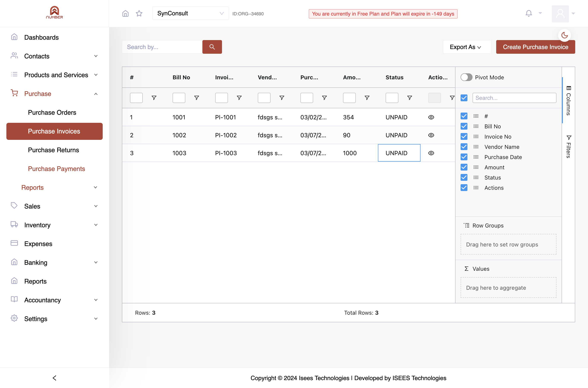The width and height of the screenshot is (588, 388).
Task: Collapse sidebar with left arrow
Action: (x=54, y=378)
